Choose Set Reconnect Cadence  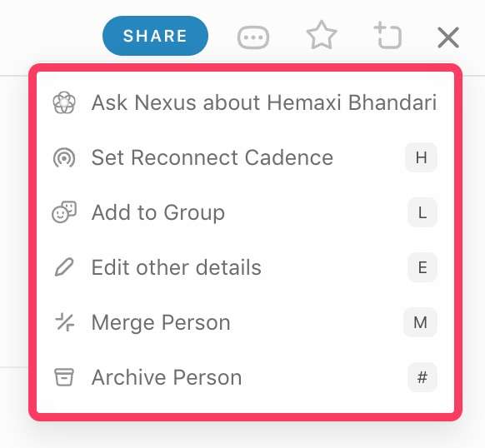coord(245,157)
